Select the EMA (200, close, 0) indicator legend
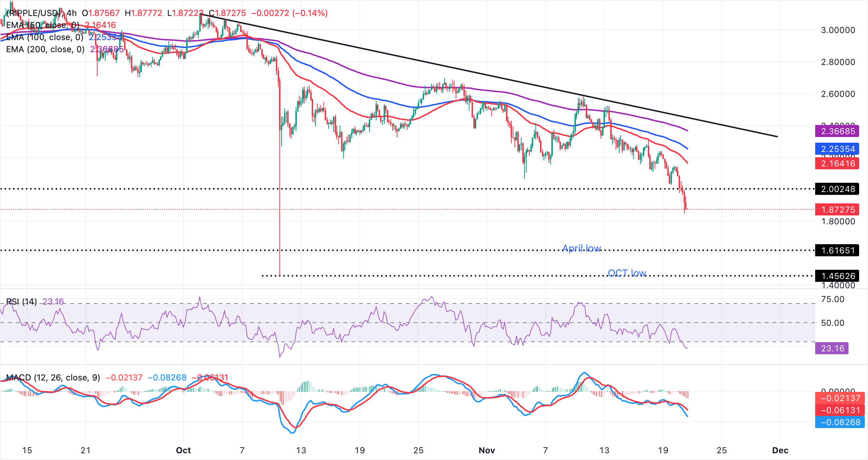 44,49
